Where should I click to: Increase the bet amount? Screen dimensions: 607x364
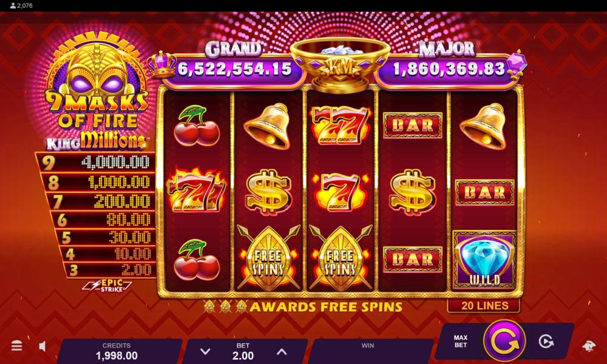(282, 352)
